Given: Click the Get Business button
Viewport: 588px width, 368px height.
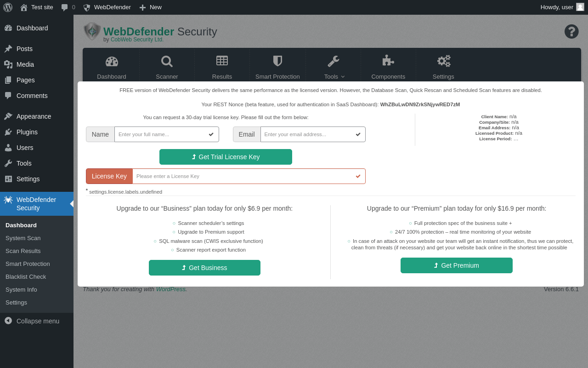Looking at the screenshot, I should click(204, 268).
